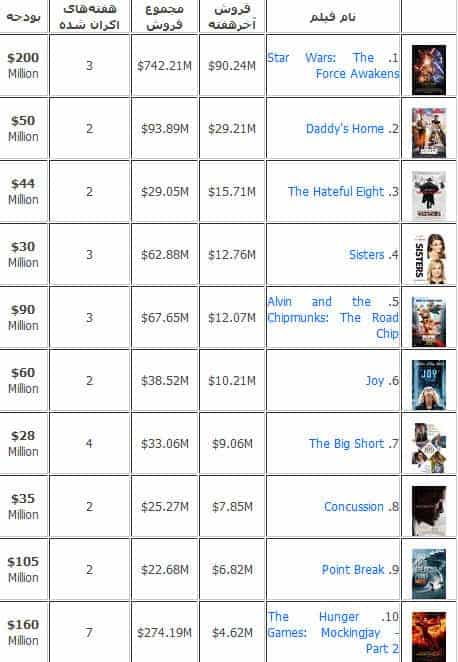
Task: Click the Star Wars poster thumbnail
Action: pos(429,70)
